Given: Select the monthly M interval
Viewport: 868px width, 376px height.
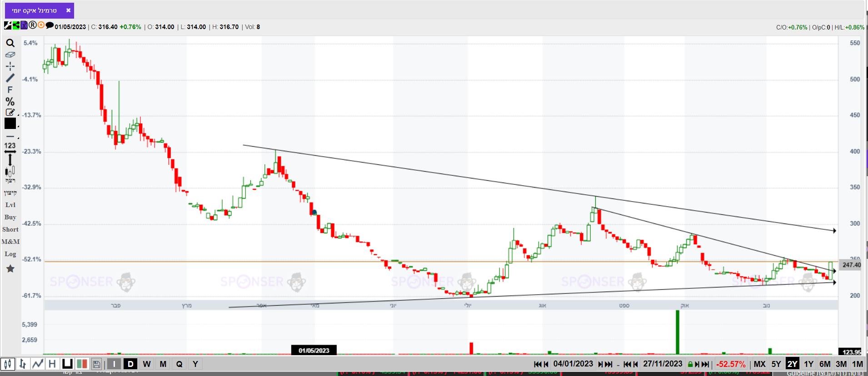Looking at the screenshot, I should click(x=163, y=364).
